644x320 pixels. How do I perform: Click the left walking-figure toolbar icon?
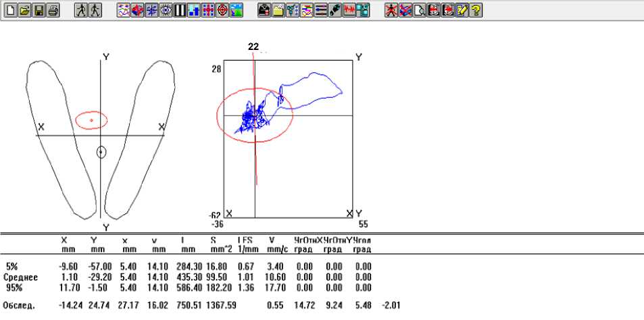[x=81, y=10]
